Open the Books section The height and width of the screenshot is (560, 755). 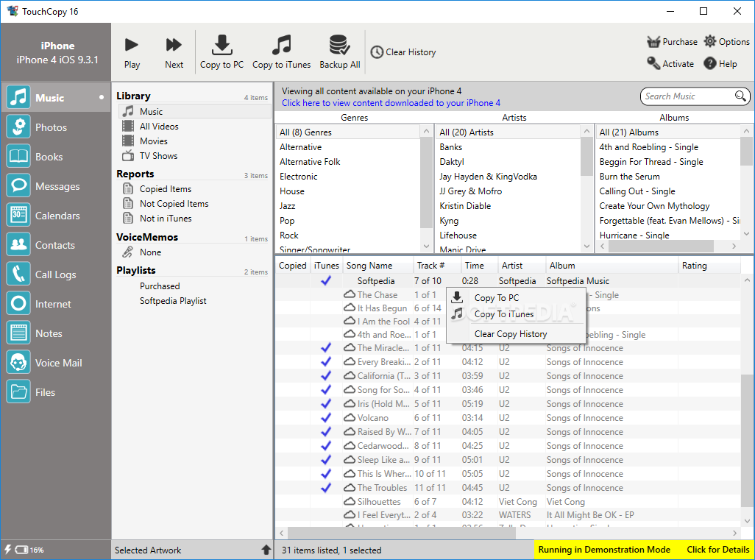pyautogui.click(x=55, y=157)
